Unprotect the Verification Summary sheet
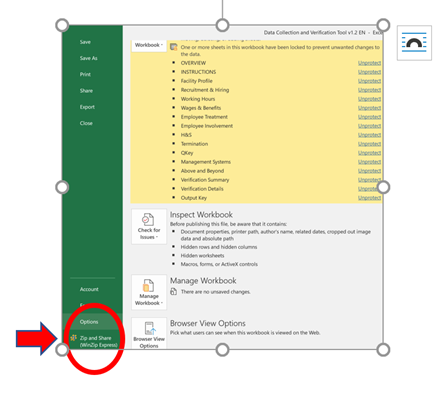 coord(369,180)
